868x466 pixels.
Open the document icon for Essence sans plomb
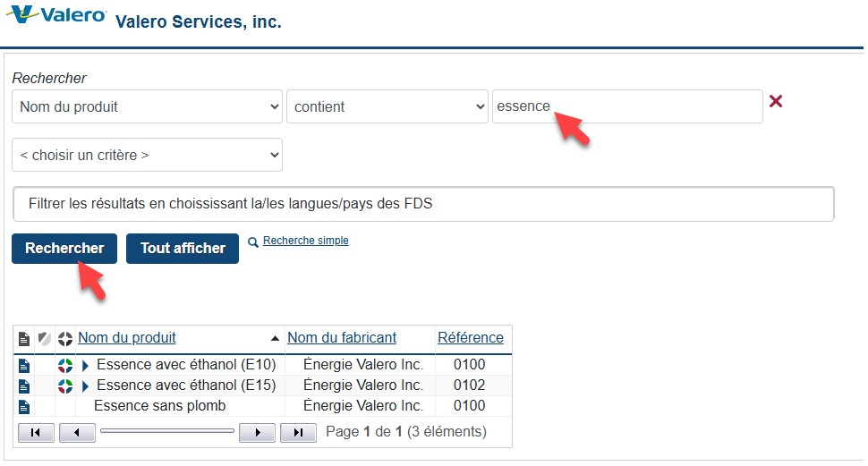(24, 406)
